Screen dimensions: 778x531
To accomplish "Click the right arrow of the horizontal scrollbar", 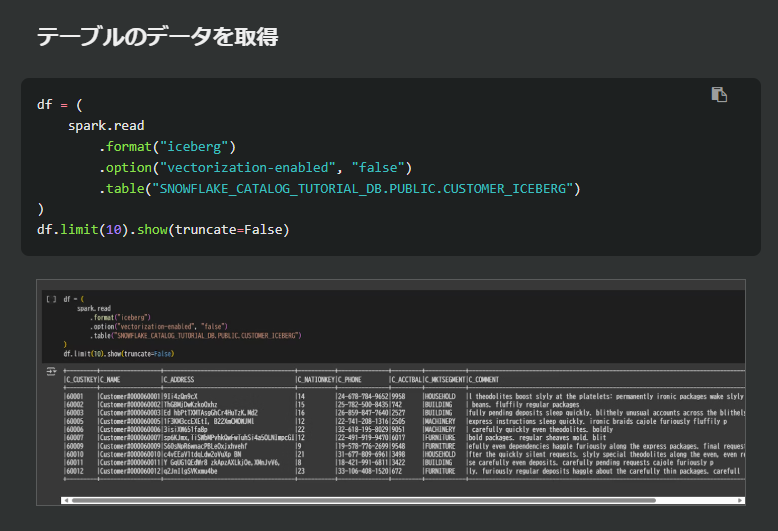I will pos(740,500).
